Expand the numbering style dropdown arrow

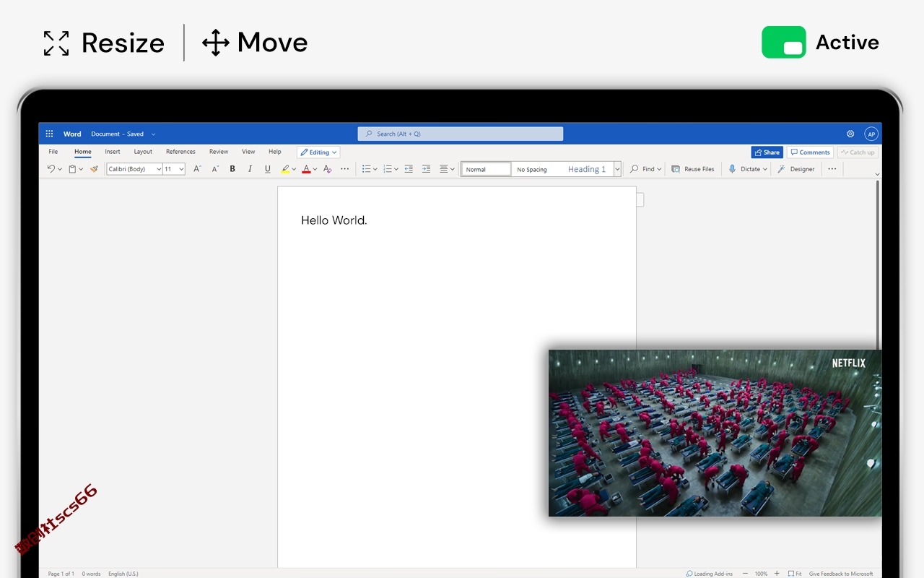pos(396,169)
